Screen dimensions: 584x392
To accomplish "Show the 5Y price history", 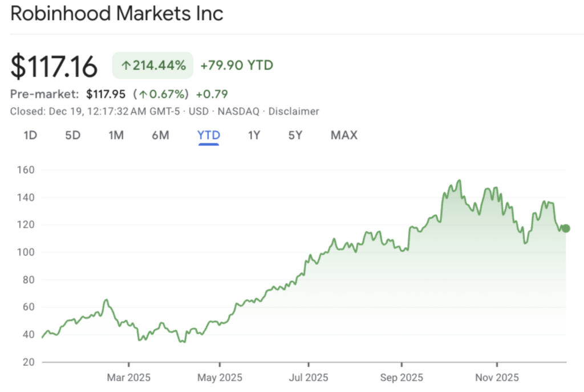I will coord(294,135).
